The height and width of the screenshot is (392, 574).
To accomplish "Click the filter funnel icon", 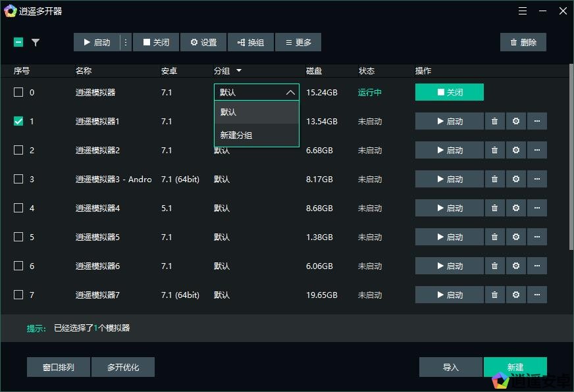I will click(x=36, y=42).
